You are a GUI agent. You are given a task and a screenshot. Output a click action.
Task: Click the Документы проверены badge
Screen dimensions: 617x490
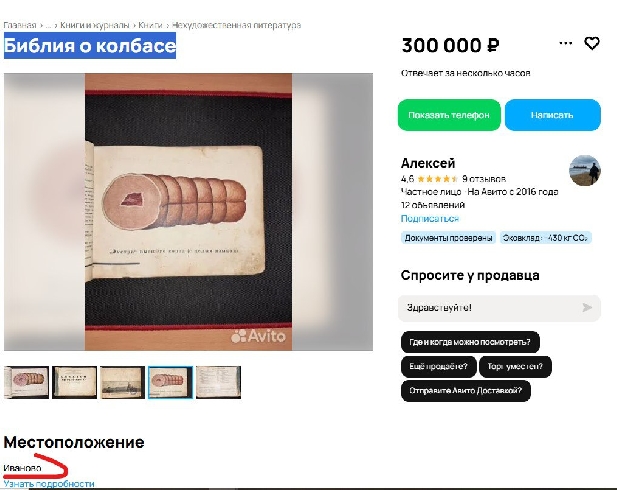tap(448, 238)
